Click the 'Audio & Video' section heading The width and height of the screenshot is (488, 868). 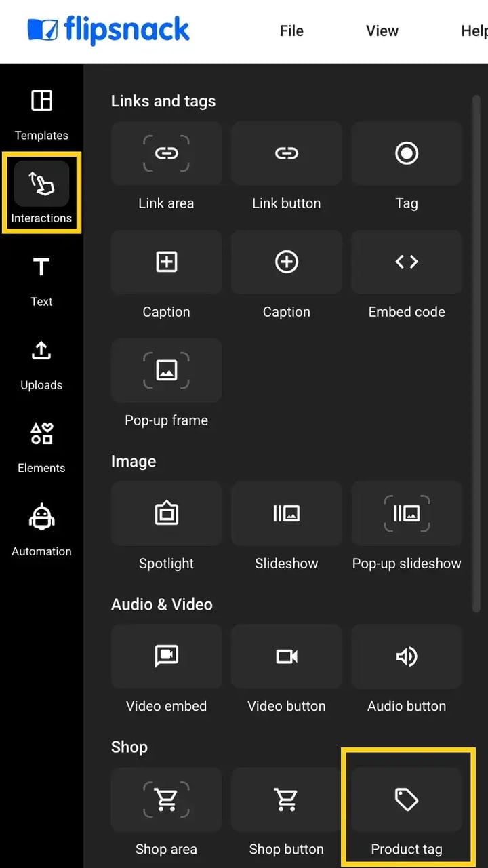[x=162, y=604]
